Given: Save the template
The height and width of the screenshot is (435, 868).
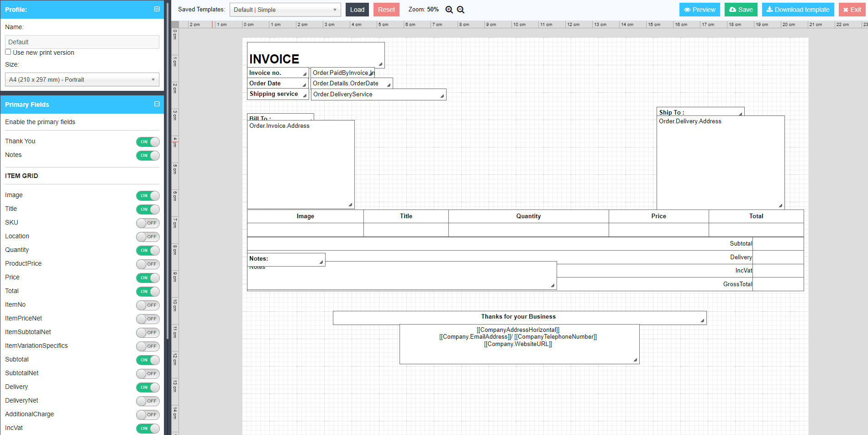Looking at the screenshot, I should [x=741, y=10].
